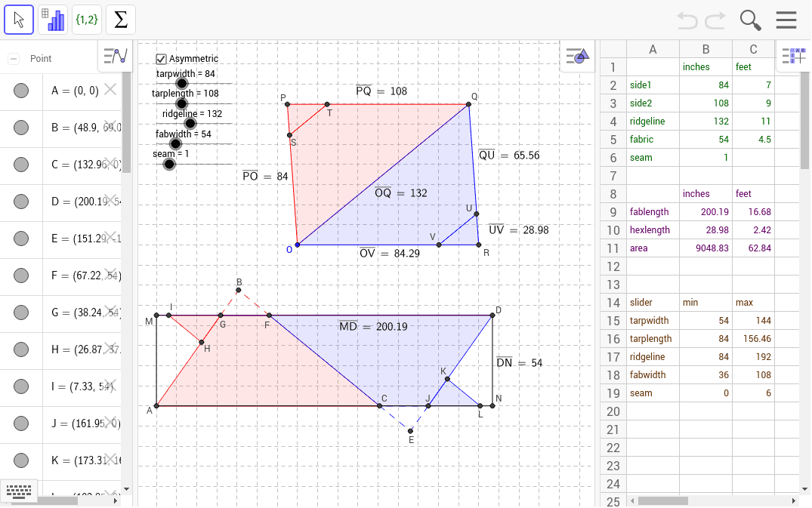Click the spreadsheet scroll-right arrow
812x508 pixels.
pos(793,500)
